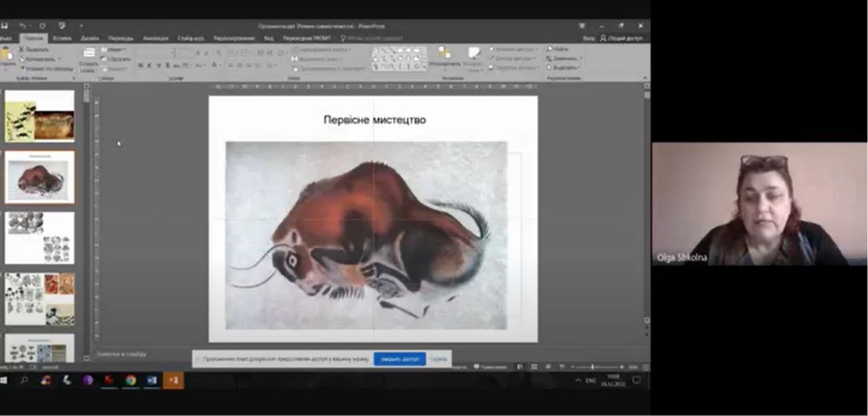Switch to the Design (Дизайн) ribbon tab
The height and width of the screenshot is (416, 868).
[90, 39]
